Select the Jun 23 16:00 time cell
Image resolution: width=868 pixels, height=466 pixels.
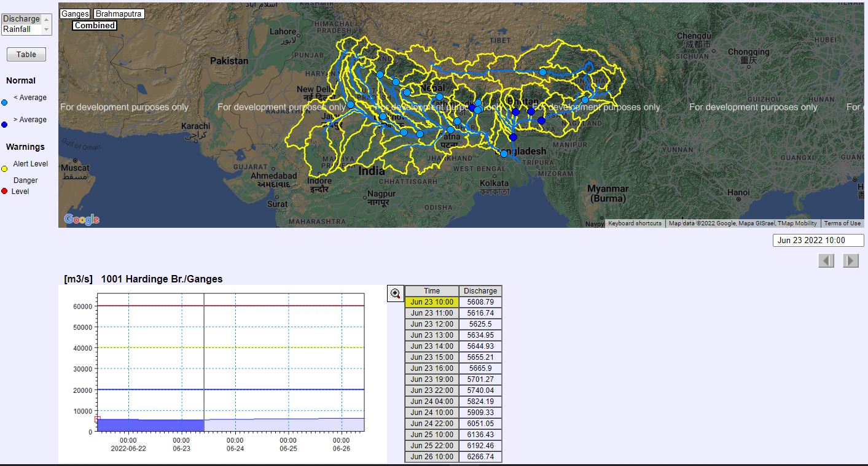(x=432, y=368)
